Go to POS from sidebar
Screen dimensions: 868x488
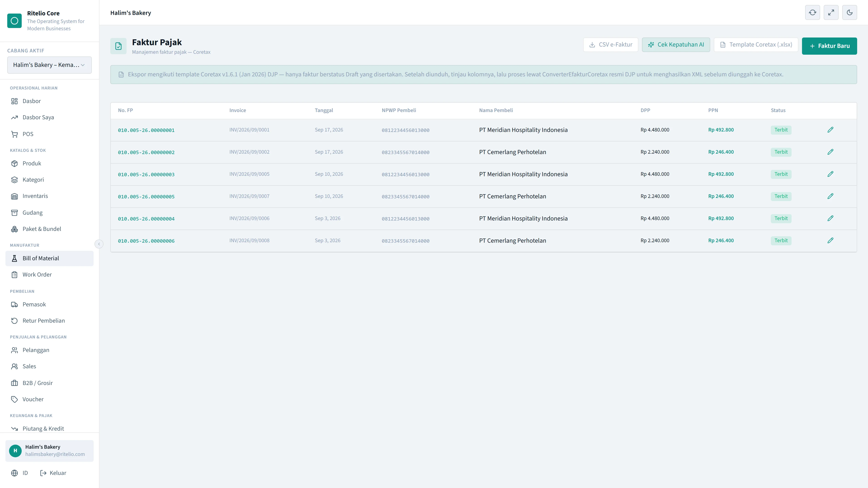(49, 134)
